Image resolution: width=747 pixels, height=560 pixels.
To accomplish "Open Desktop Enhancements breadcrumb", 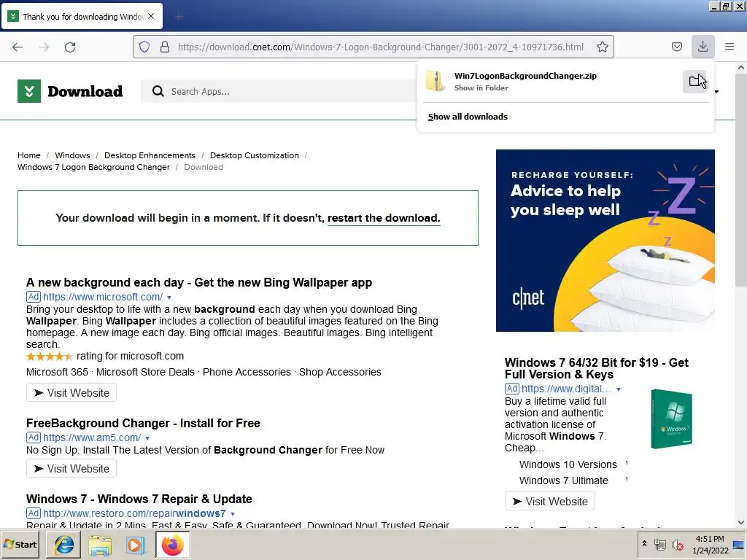I will tap(150, 155).
